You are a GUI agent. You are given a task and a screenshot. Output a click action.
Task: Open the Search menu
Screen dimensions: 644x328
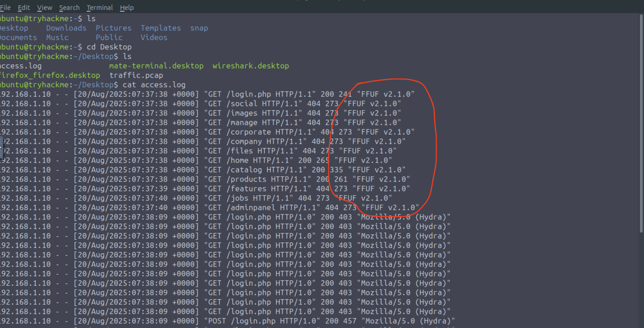[69, 8]
